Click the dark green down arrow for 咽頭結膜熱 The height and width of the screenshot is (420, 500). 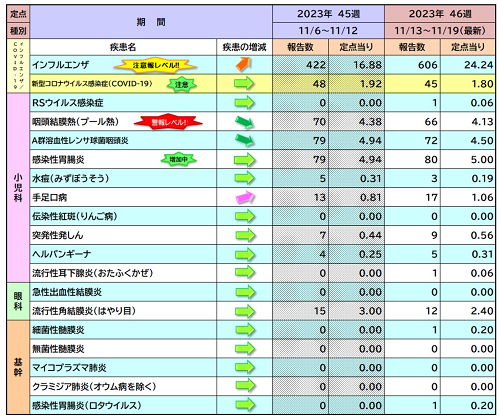(244, 122)
